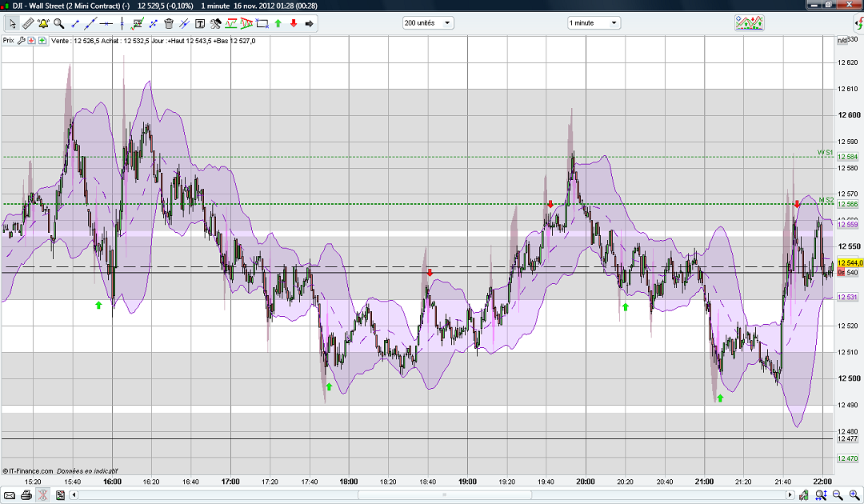
Task: Print the chart using the printer icon
Action: click(x=26, y=496)
